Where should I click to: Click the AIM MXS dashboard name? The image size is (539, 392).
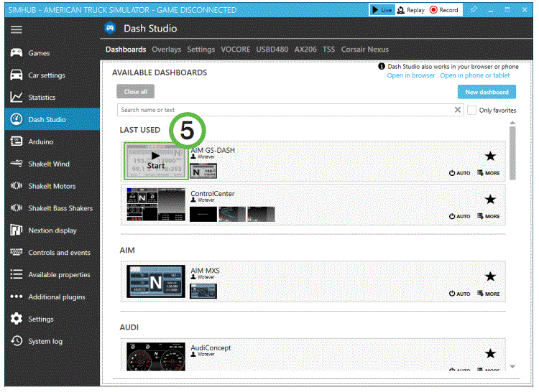205,271
